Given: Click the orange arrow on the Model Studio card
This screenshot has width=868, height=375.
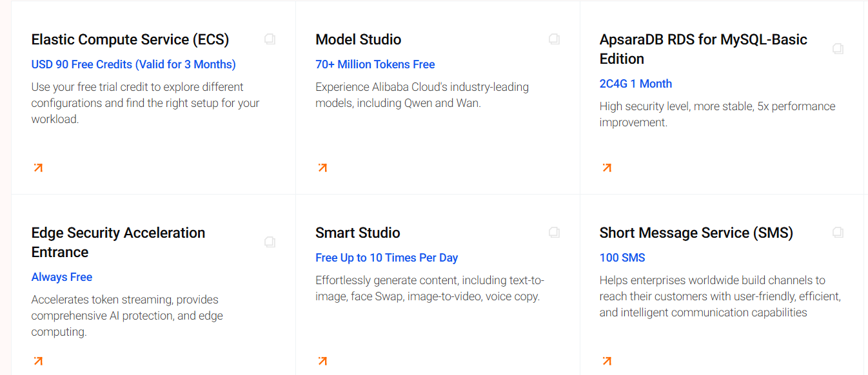Looking at the screenshot, I should (x=322, y=168).
